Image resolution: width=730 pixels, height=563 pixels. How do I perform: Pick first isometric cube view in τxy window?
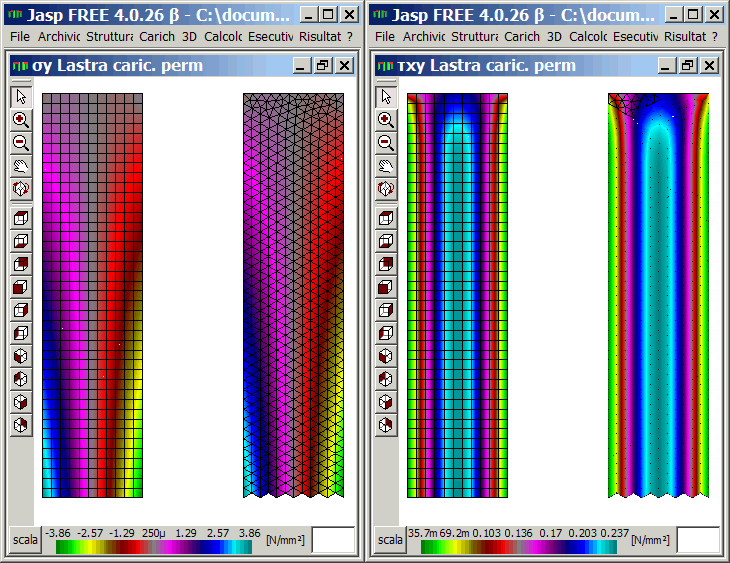point(386,356)
